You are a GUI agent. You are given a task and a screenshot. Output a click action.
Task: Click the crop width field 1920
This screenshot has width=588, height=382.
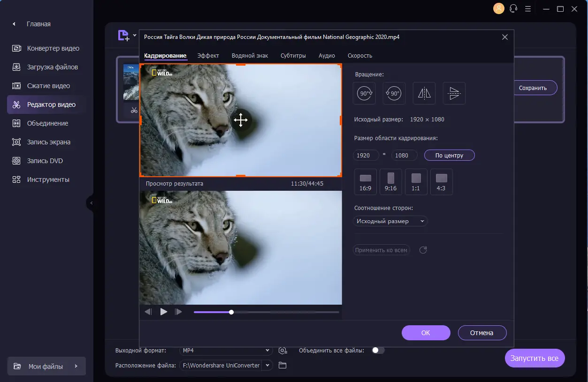(366, 155)
